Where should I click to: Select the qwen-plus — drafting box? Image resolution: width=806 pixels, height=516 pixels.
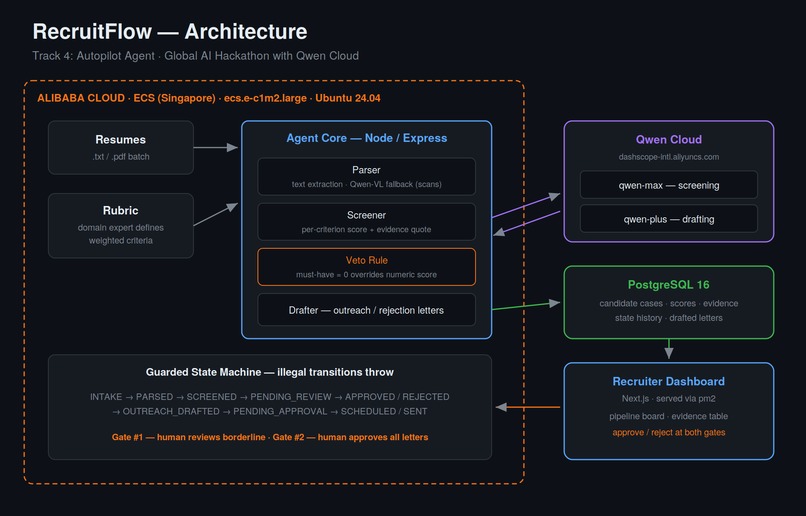pos(669,219)
